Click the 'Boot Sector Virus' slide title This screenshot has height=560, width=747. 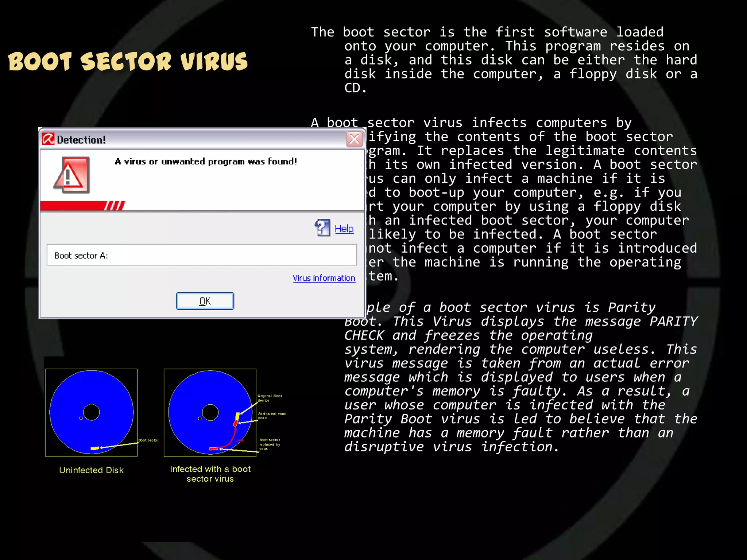tap(128, 61)
